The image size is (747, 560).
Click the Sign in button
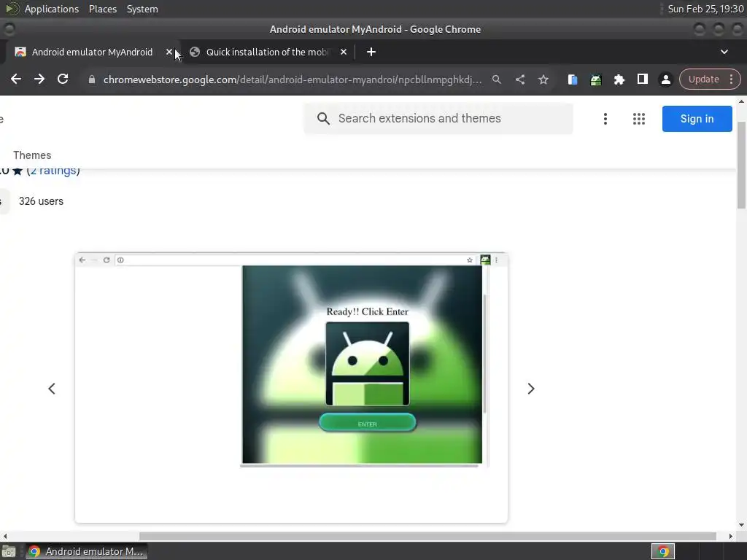[x=697, y=119]
